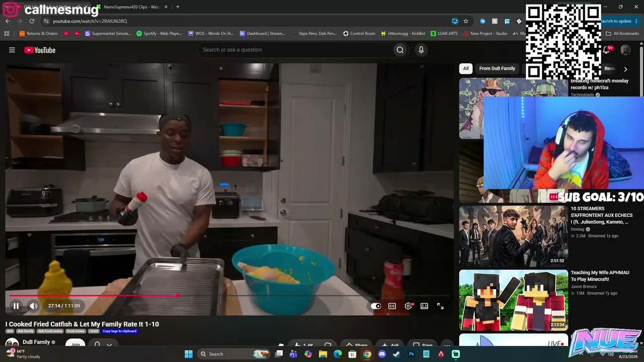Screen dimensions: 644x362
Task: Pause the YouTube video
Action: click(16, 306)
